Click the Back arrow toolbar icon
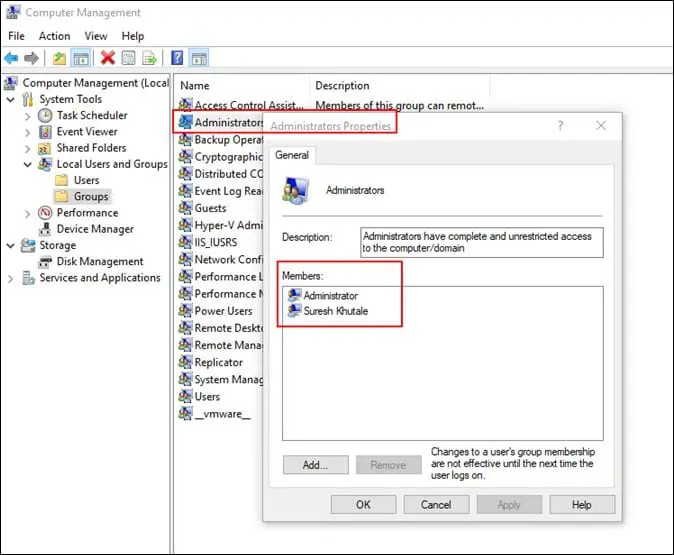674x555 pixels. coord(11,59)
